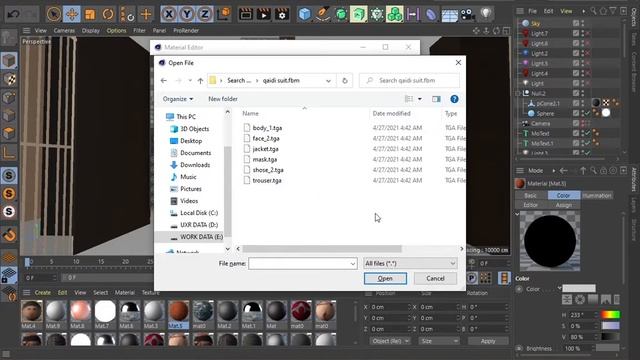Click the blue help icon
The image size is (640, 360).
454,99
